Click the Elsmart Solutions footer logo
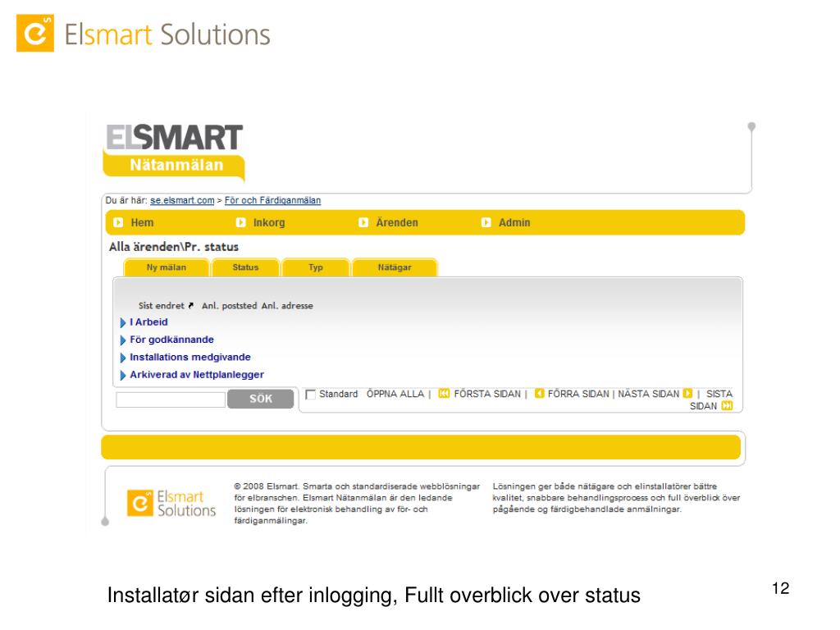840x630 pixels. click(171, 504)
